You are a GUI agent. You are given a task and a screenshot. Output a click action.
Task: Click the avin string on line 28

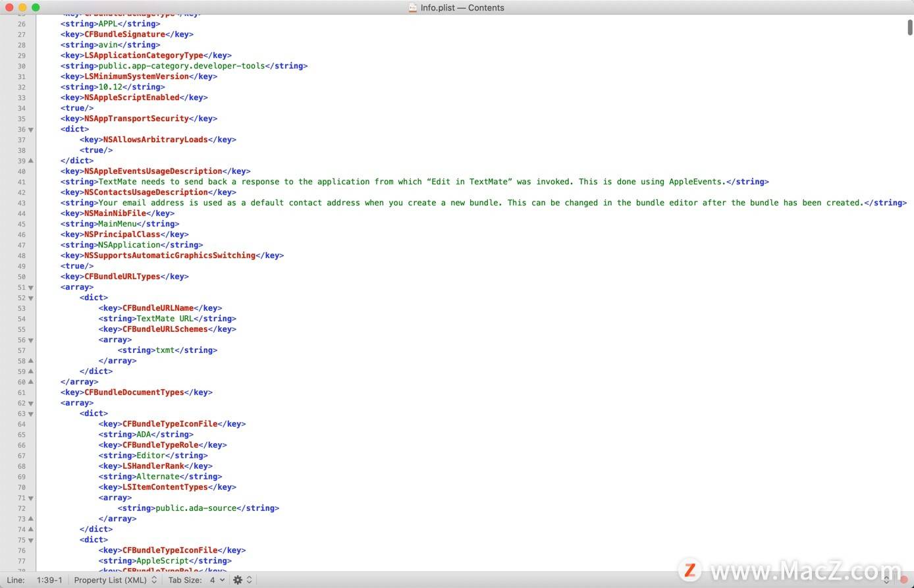pos(108,45)
